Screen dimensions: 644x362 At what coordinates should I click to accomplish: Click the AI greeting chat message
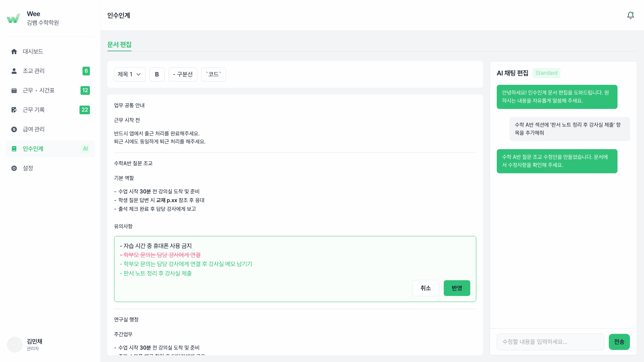pos(557,97)
